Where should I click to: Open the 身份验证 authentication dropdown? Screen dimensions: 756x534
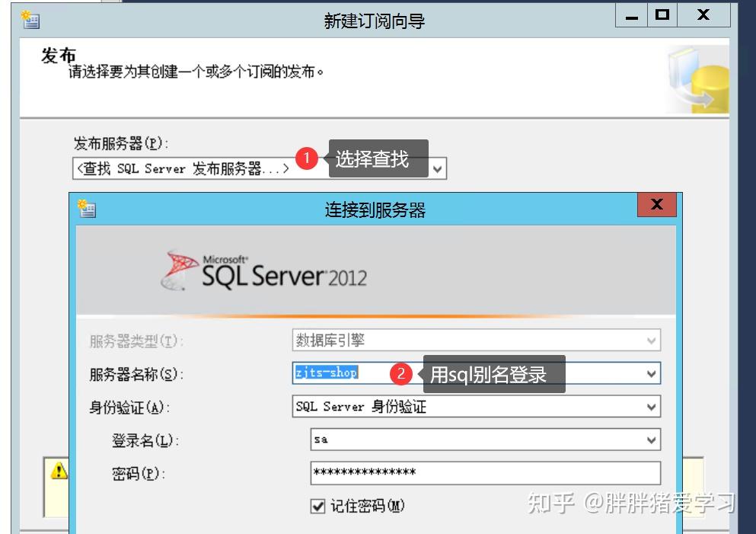[651, 407]
